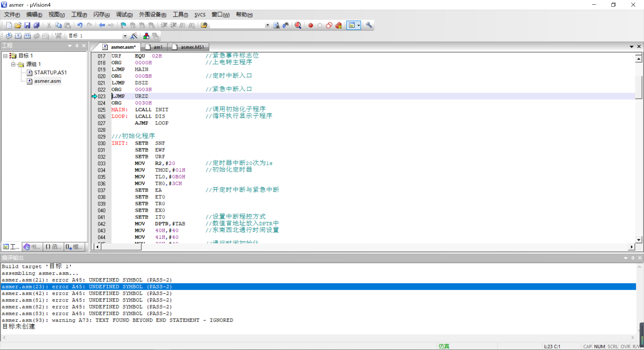Open the 外围设备 menu
This screenshot has height=350, width=644.
[x=153, y=14]
